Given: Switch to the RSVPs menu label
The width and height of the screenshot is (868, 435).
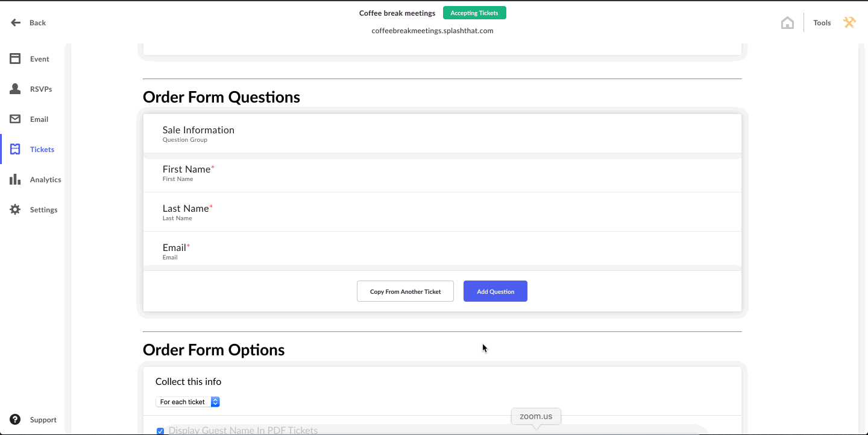Looking at the screenshot, I should tap(41, 89).
